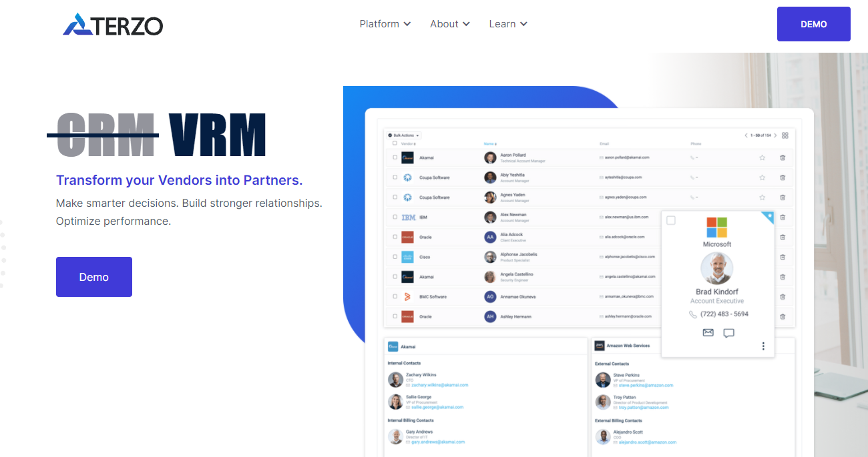This screenshot has height=457, width=868.
Task: Open troy.patton@amazon.com email link
Action: coord(643,407)
